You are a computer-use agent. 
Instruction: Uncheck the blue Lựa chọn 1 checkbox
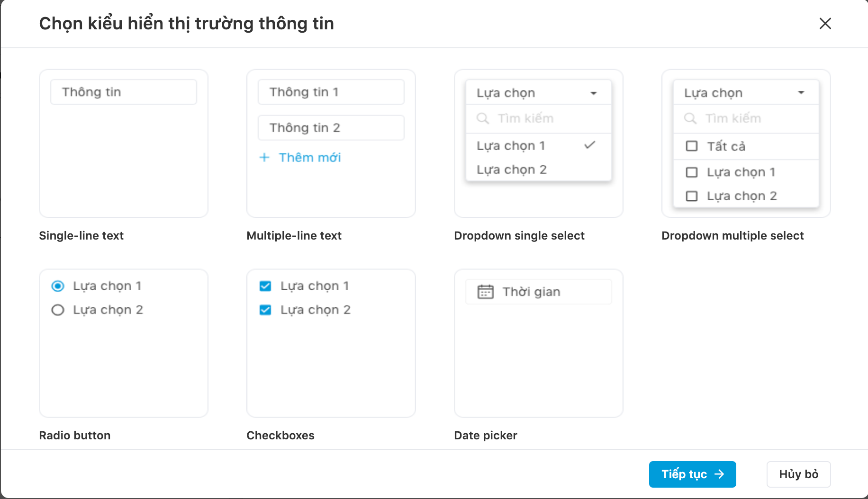point(265,286)
